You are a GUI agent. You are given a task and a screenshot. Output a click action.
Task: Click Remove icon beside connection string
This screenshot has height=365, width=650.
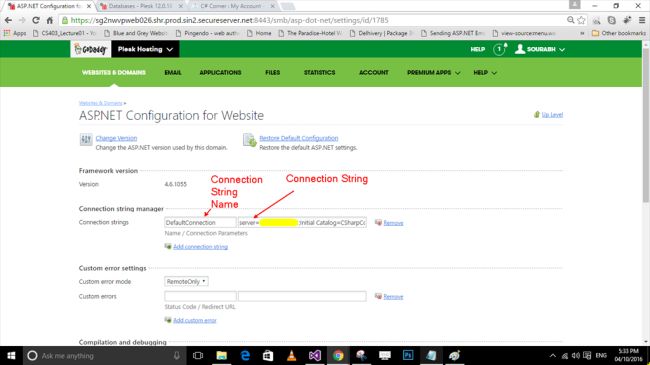click(x=378, y=223)
